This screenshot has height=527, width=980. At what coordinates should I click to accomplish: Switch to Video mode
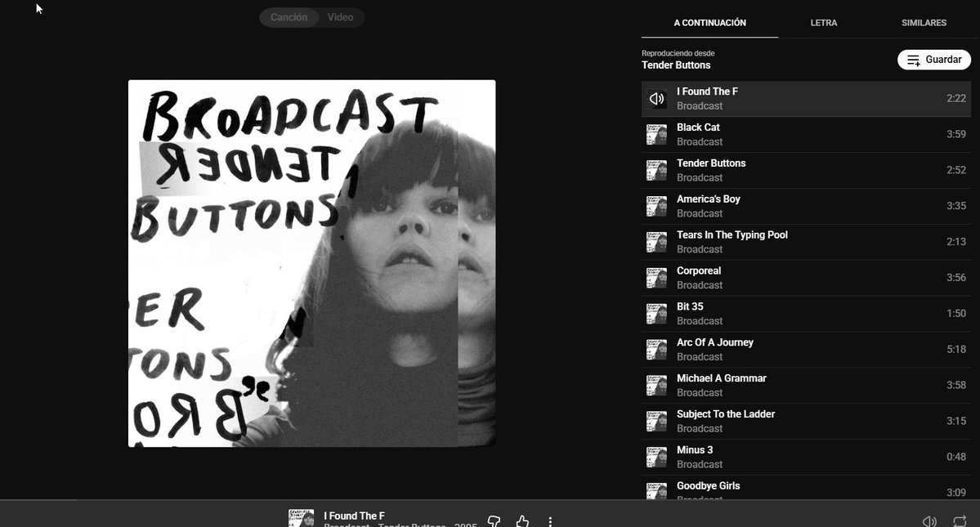341,17
